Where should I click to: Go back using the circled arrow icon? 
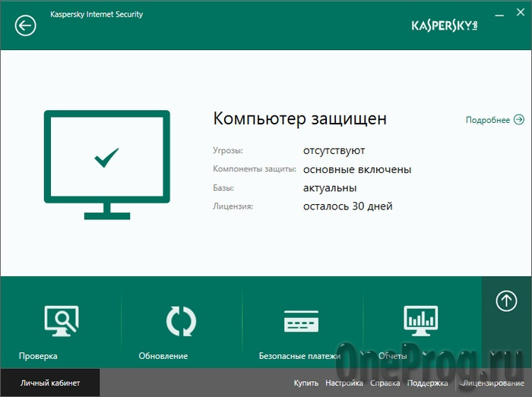click(x=25, y=25)
